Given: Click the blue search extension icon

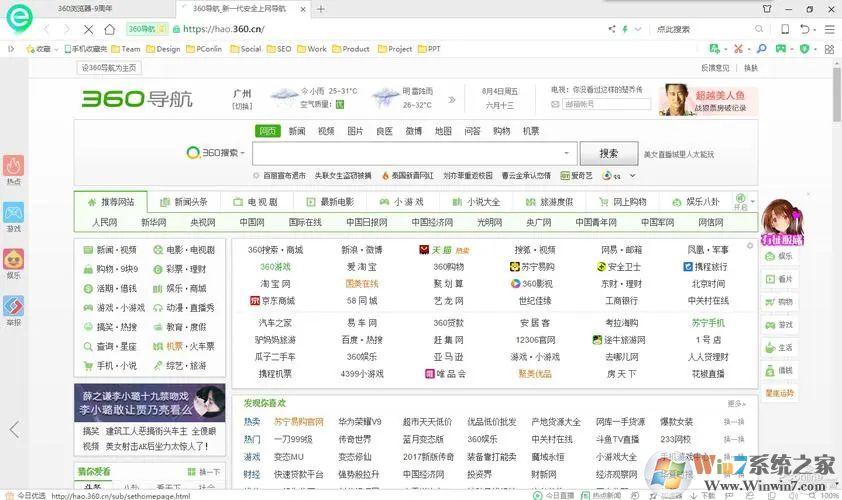Looking at the screenshot, I should click(x=761, y=49).
